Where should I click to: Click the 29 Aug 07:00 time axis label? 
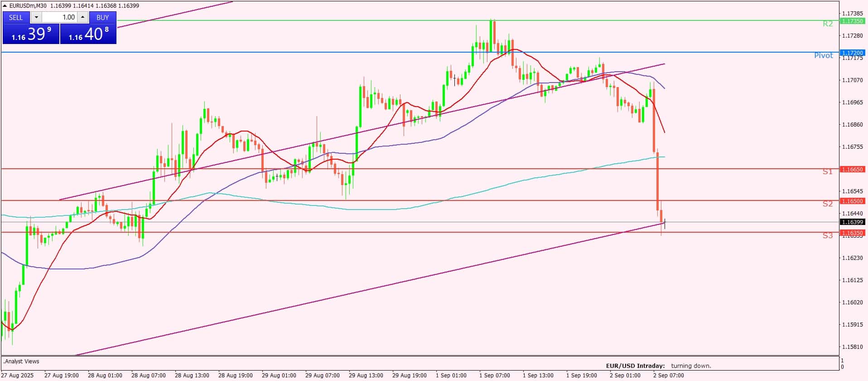pos(323,376)
